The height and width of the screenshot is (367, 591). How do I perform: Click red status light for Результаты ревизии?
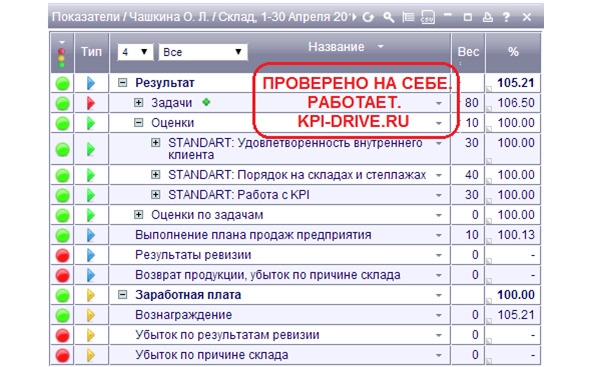tap(63, 255)
